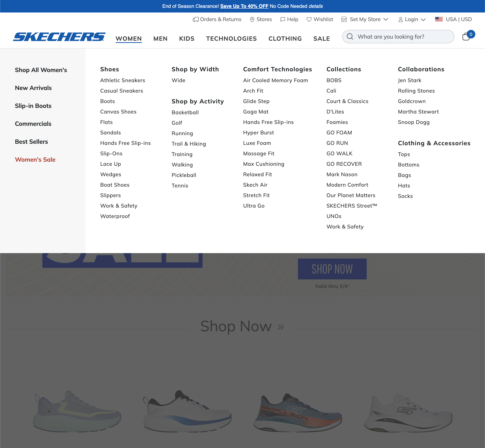Open the SALE menu item
Image resolution: width=485 pixels, height=448 pixels.
(x=321, y=38)
